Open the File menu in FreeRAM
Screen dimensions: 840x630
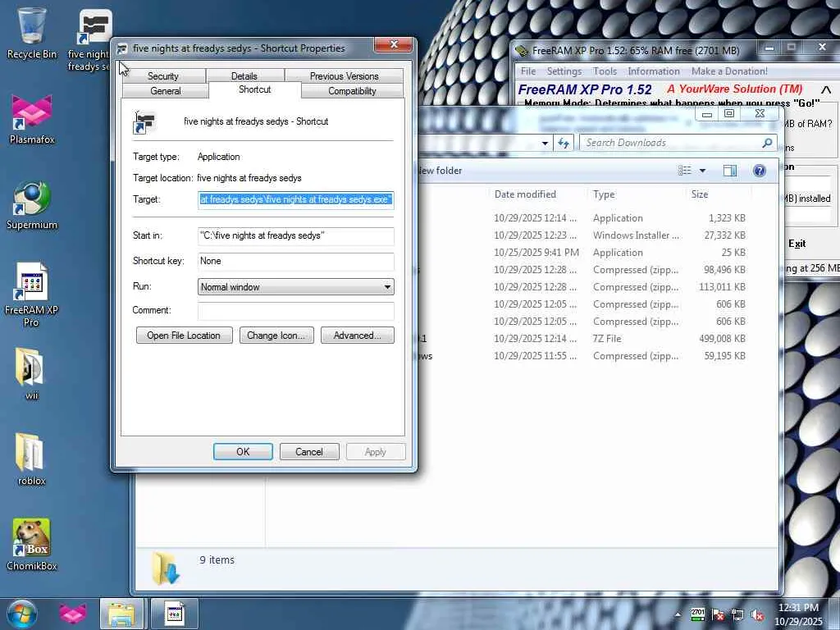pyautogui.click(x=527, y=71)
